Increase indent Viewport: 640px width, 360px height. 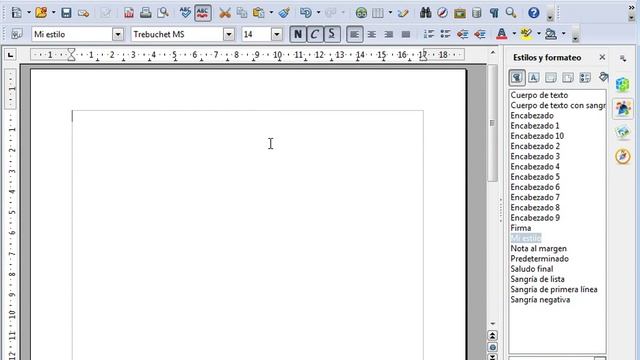coord(480,34)
